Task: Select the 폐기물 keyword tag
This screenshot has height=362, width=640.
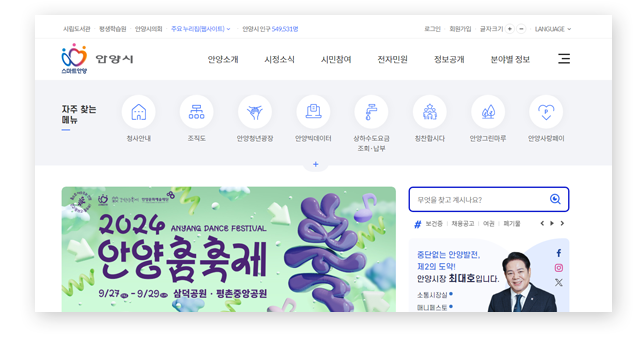Action: coord(512,224)
